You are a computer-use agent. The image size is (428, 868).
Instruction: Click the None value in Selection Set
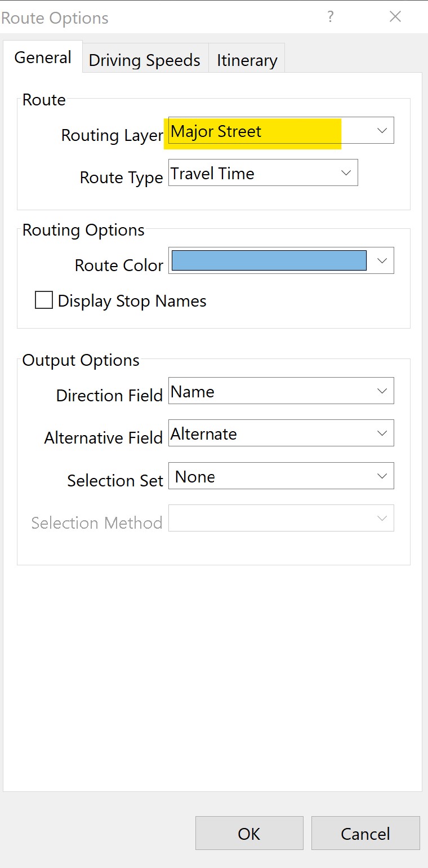tap(195, 477)
